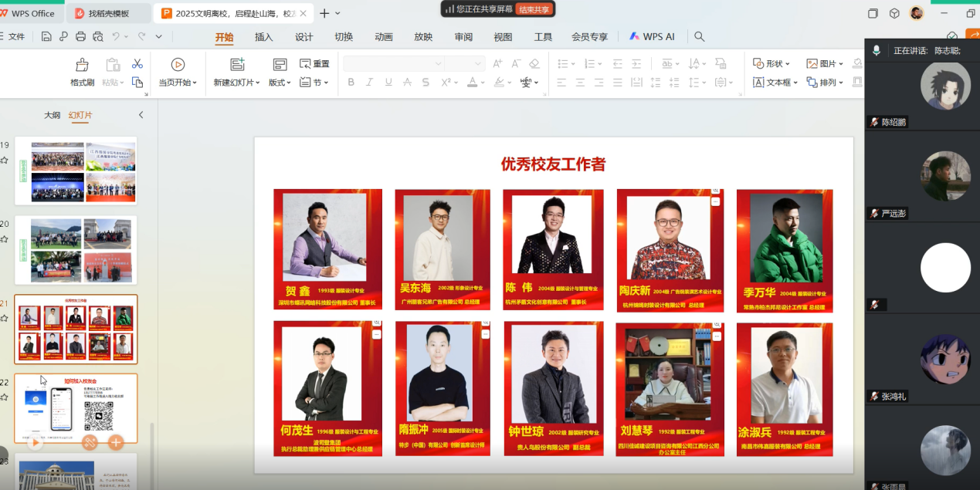Select slide 20 thumbnail in panel
This screenshot has height=490, width=980.
tap(76, 250)
